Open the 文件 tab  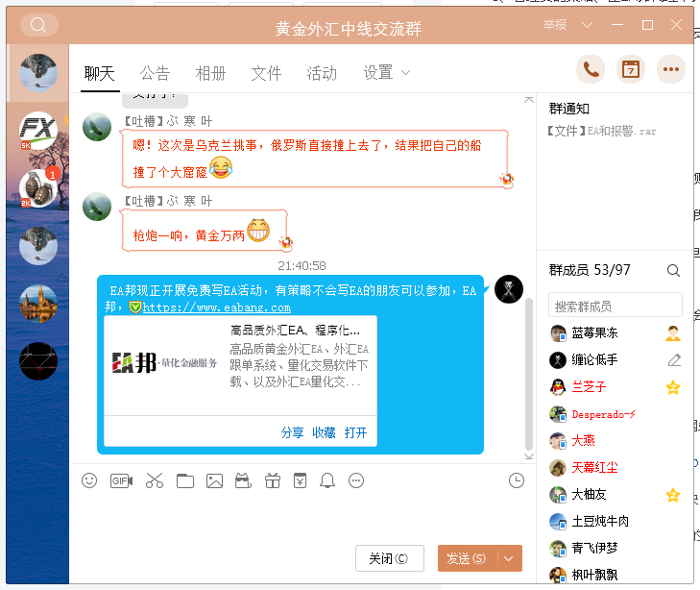click(x=267, y=73)
